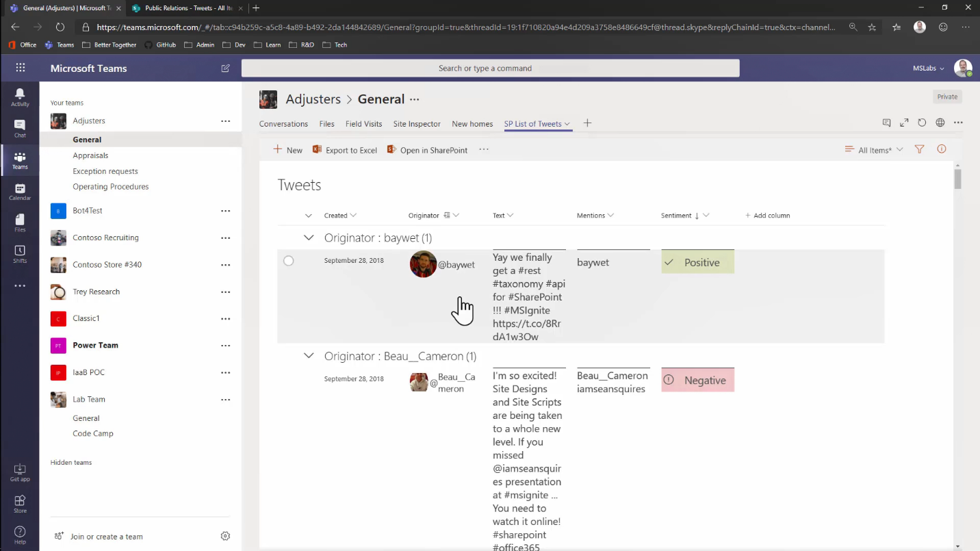Reload the tab with refresh icon
The height and width of the screenshot is (551, 980).
click(x=922, y=123)
